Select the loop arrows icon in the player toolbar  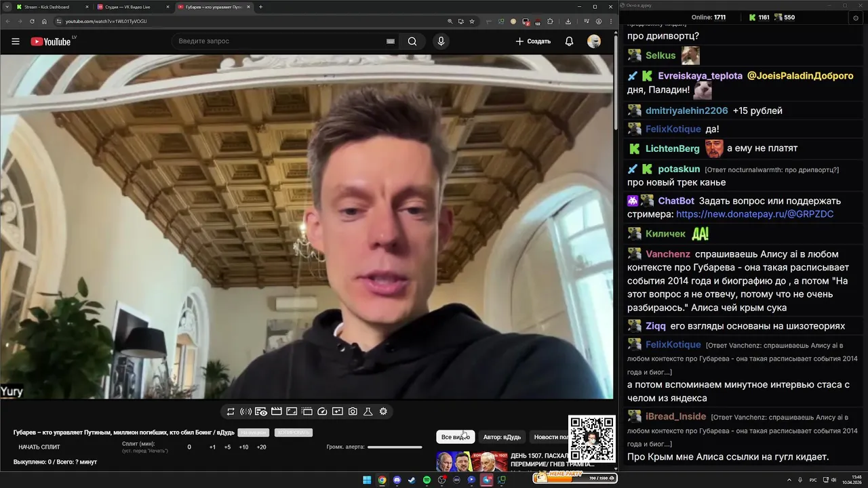[231, 411]
